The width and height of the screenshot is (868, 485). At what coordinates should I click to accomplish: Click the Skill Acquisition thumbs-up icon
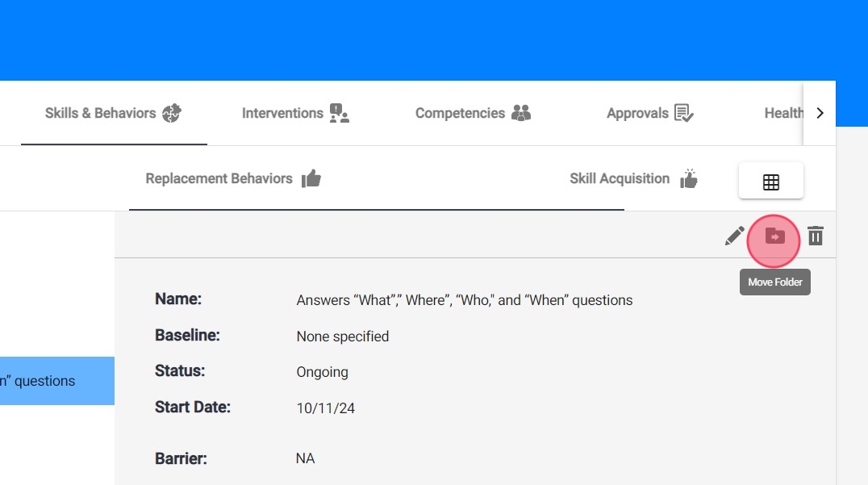[688, 179]
